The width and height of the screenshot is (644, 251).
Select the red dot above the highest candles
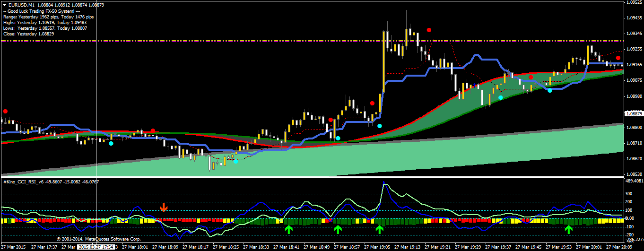pyautogui.click(x=429, y=30)
